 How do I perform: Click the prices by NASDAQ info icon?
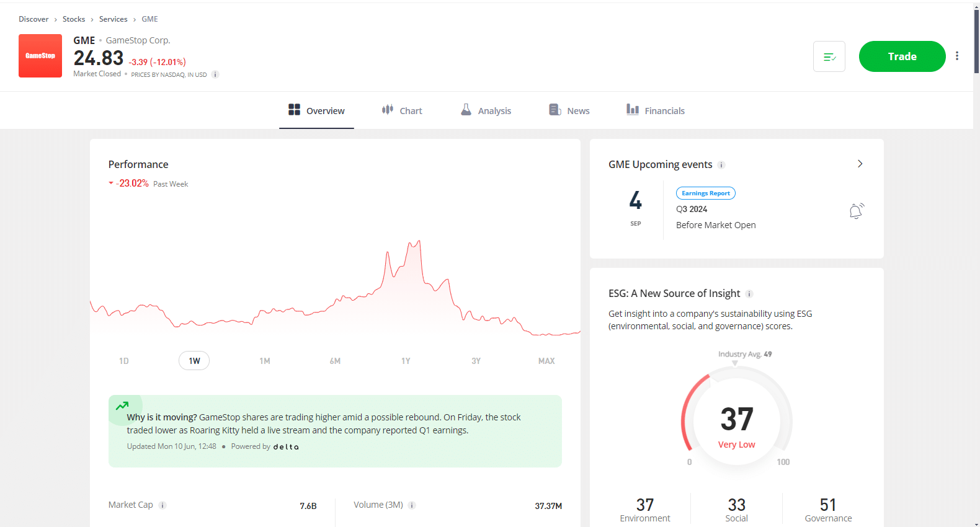point(215,74)
